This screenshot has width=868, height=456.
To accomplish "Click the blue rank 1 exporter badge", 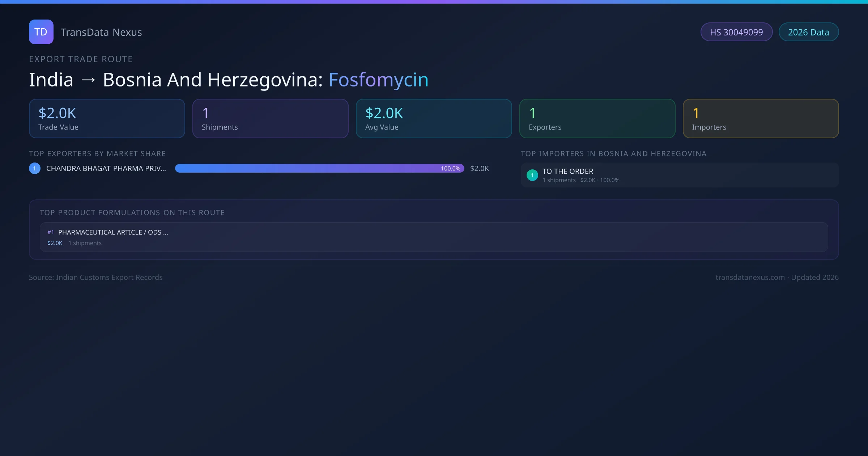I will 35,168.
